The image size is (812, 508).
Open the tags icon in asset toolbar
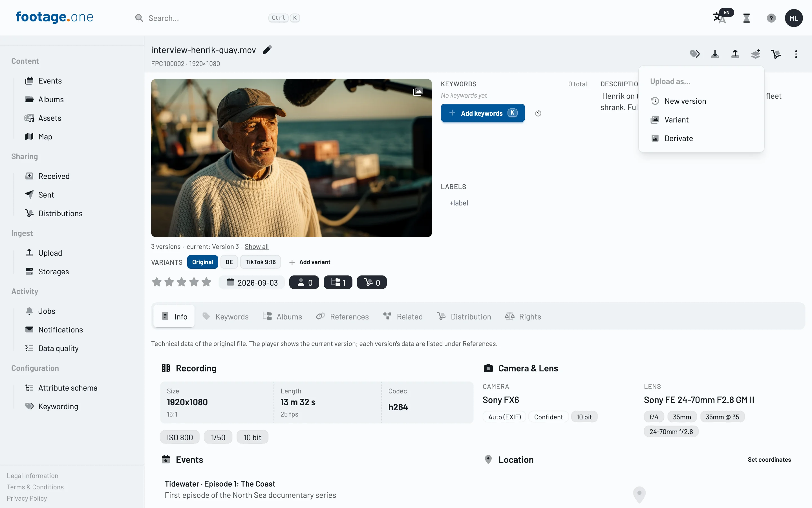695,54
